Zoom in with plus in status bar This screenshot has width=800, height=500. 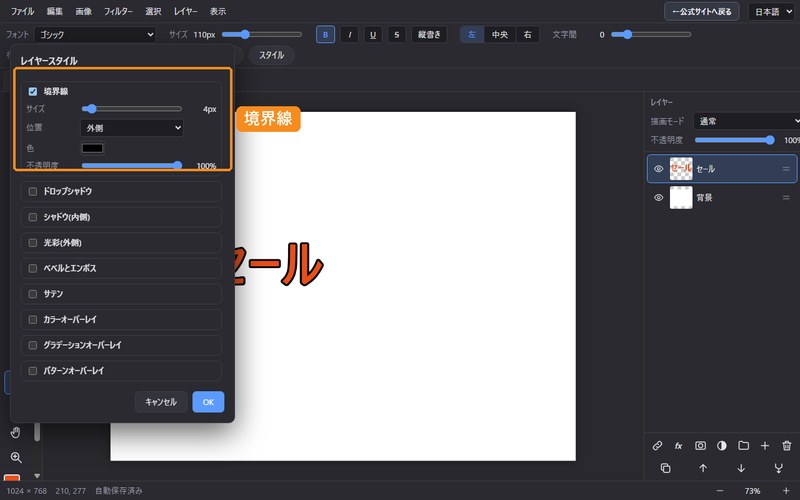pos(786,491)
